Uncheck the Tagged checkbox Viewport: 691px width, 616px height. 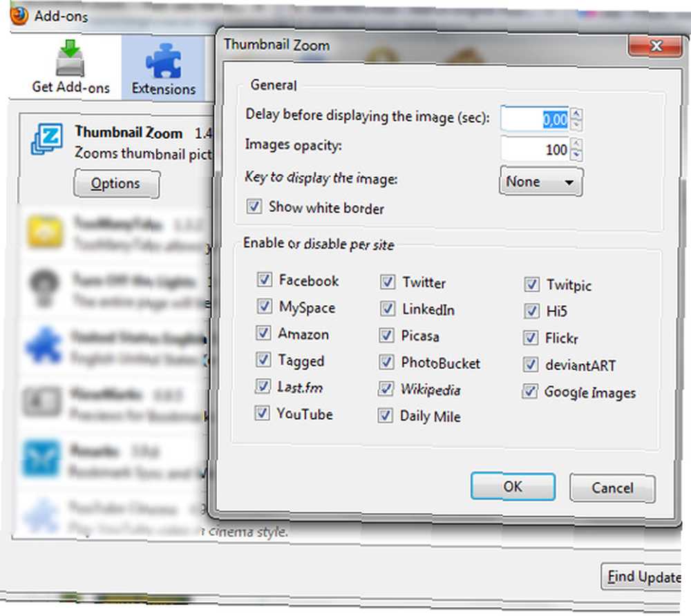pyautogui.click(x=263, y=359)
